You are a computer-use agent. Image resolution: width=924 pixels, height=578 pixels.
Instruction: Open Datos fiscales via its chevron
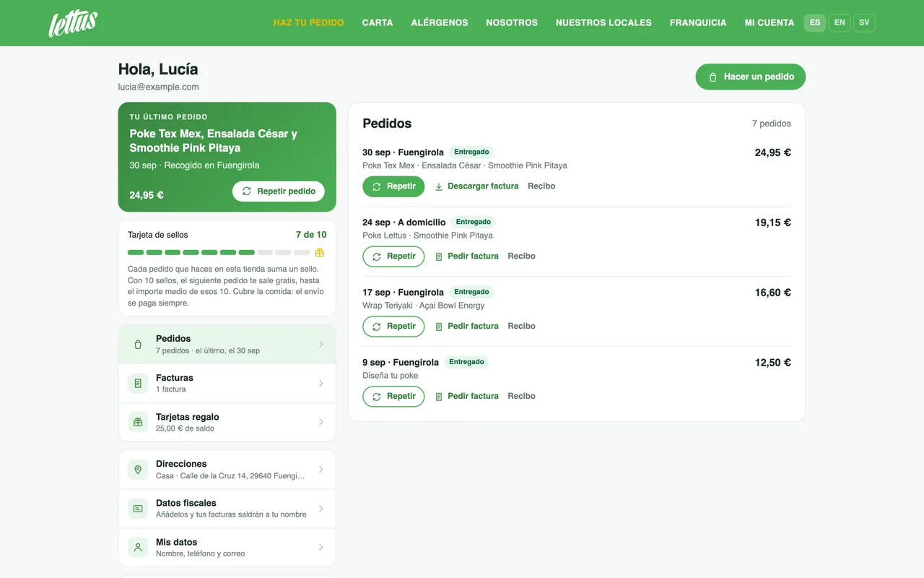coord(321,509)
